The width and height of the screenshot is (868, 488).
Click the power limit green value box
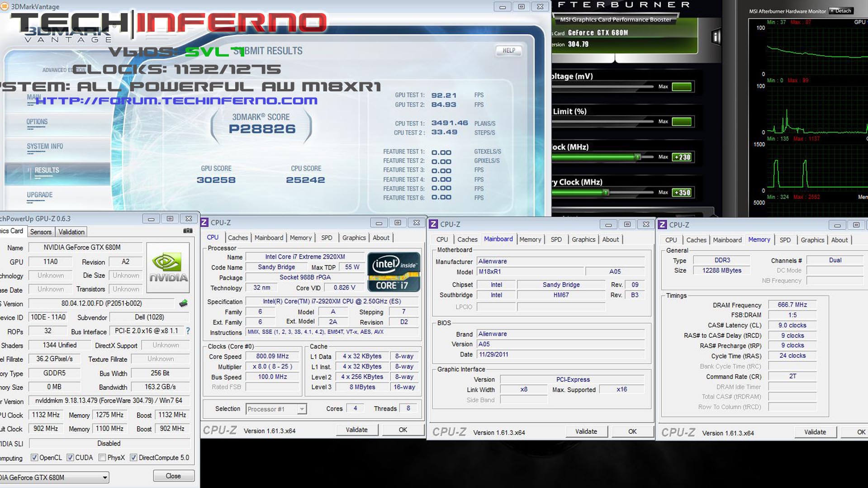[682, 121]
